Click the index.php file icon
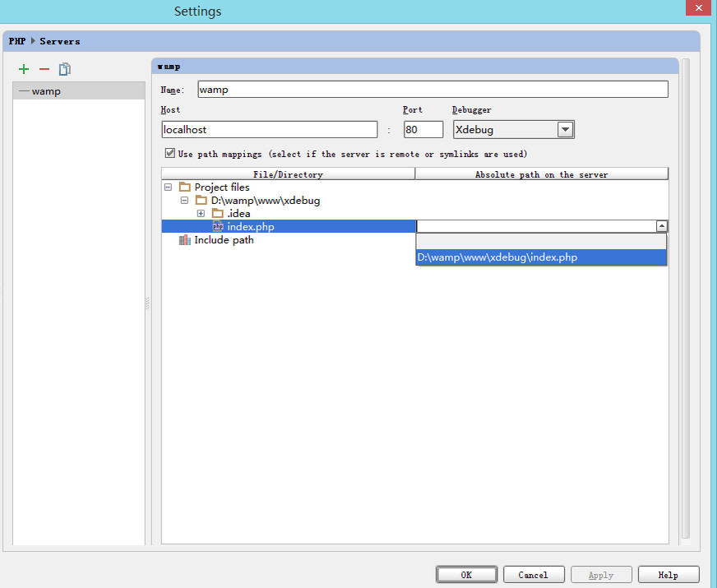717x588 pixels. pos(218,227)
